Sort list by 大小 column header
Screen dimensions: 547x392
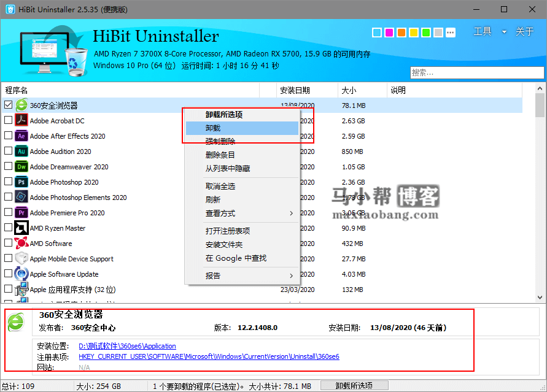tap(362, 90)
